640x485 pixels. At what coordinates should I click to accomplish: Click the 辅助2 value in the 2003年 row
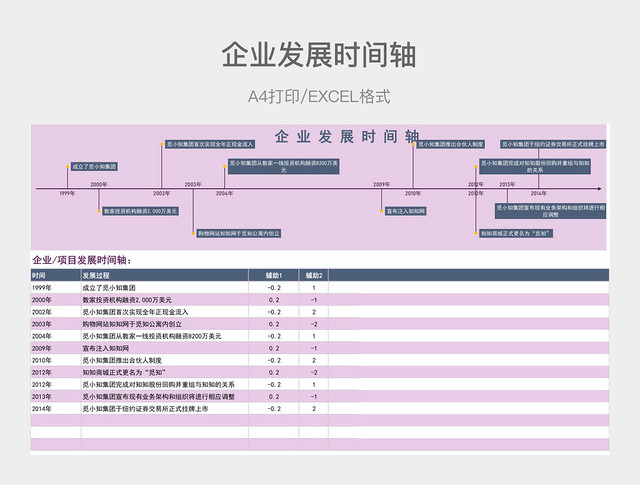[314, 324]
